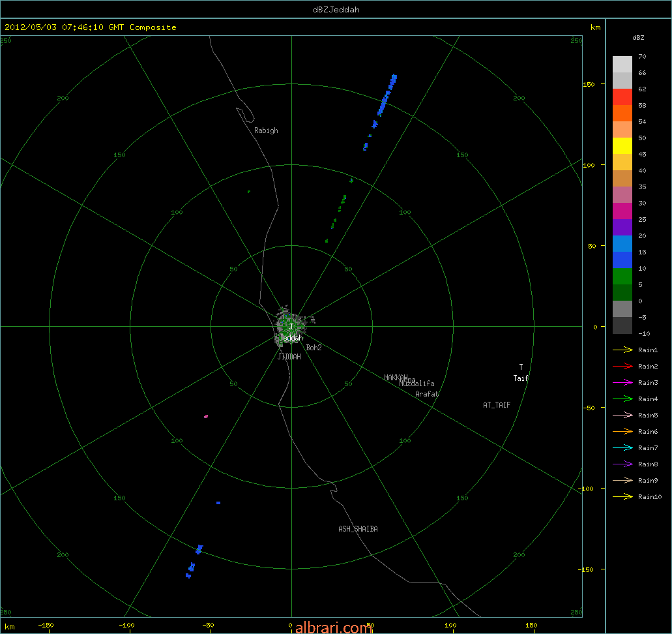Select the Rain3 legend label
672x634 pixels.
(648, 383)
